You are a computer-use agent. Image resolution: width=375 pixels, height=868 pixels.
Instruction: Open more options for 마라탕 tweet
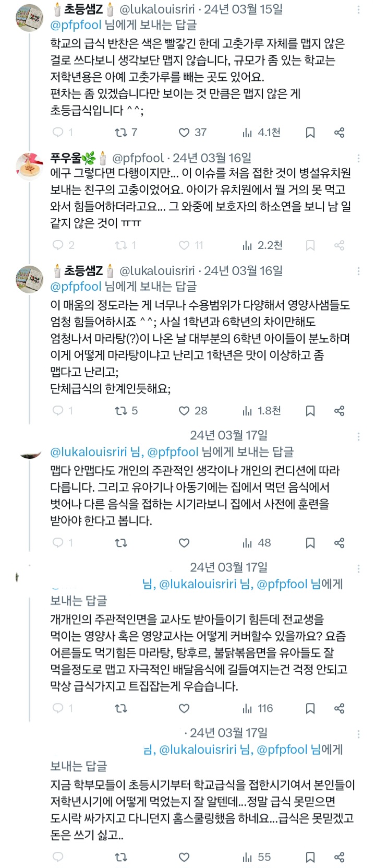(359, 272)
